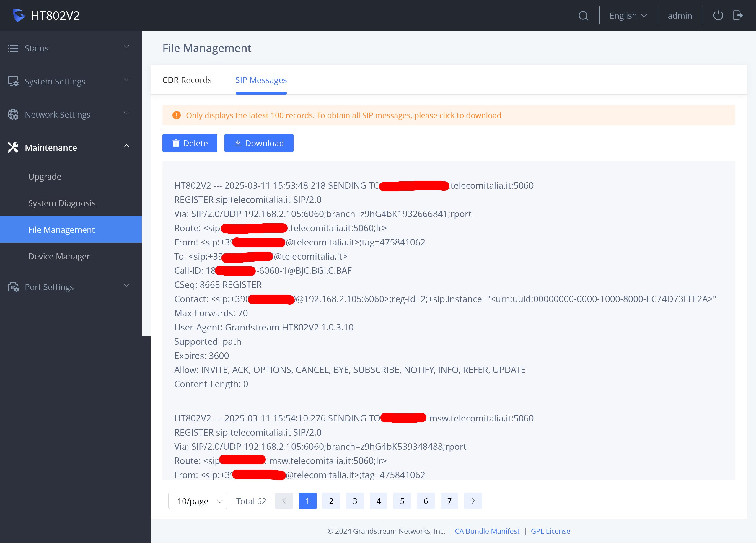The width and height of the screenshot is (756, 544).
Task: Open the 10/page size dropdown
Action: [x=198, y=501]
